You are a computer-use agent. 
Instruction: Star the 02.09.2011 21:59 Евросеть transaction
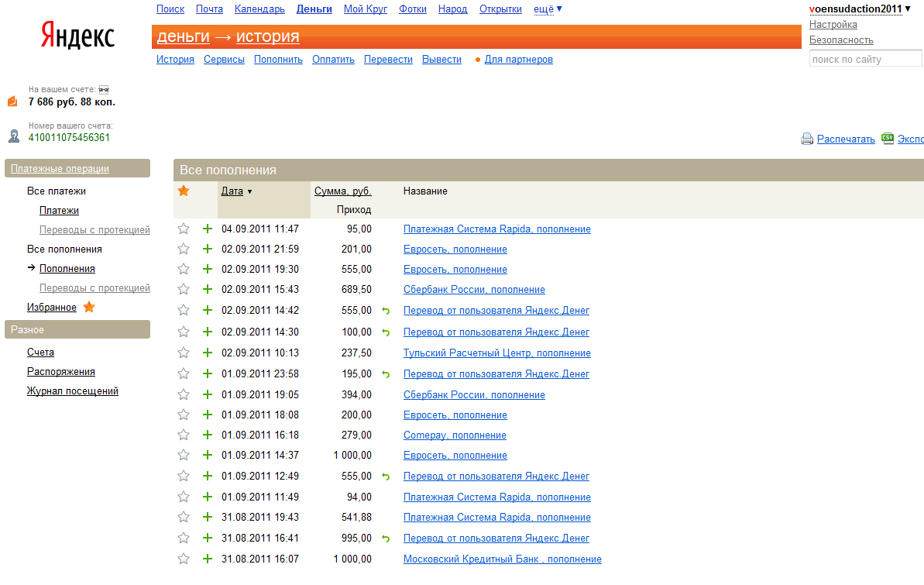[184, 249]
